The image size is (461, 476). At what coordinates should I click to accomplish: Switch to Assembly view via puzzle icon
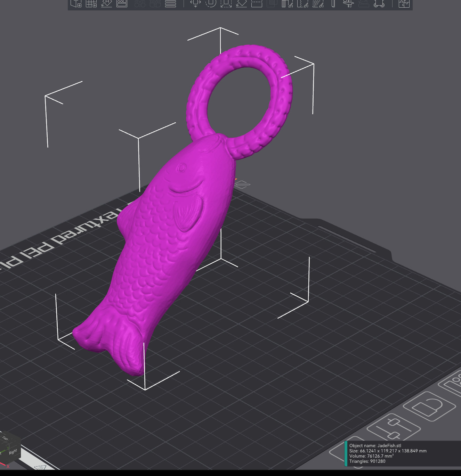tap(404, 3)
